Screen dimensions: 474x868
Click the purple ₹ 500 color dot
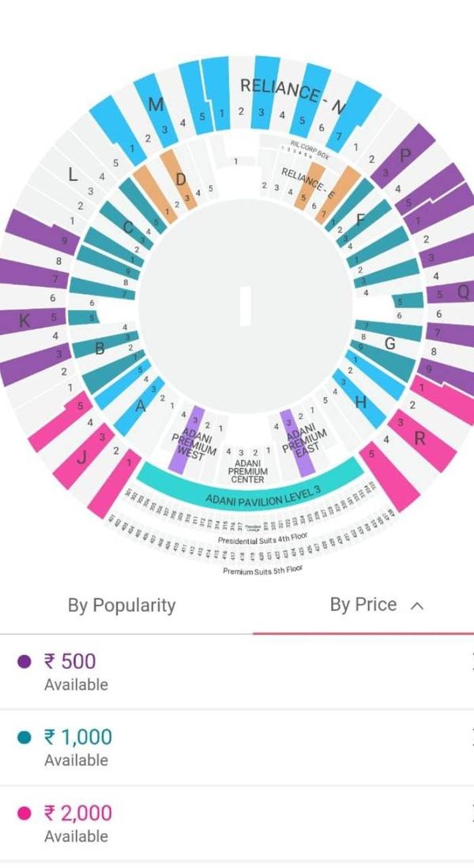(x=24, y=662)
